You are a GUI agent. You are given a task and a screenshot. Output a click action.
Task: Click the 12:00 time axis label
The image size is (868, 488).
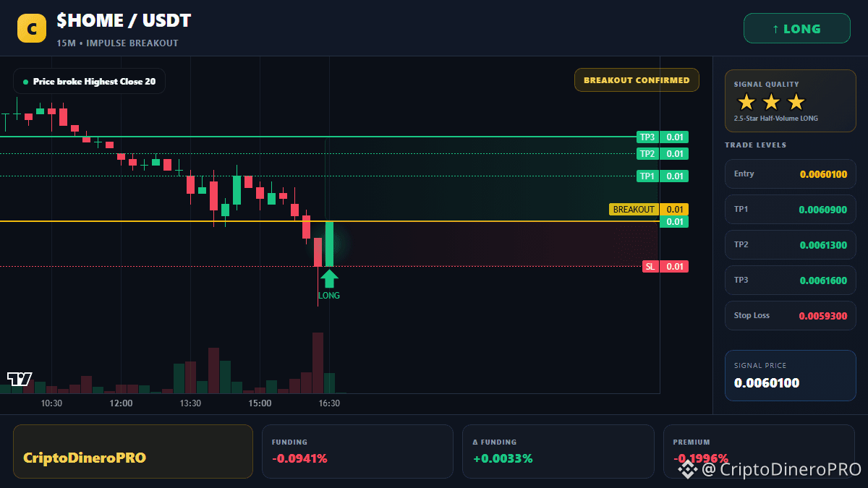(x=121, y=403)
